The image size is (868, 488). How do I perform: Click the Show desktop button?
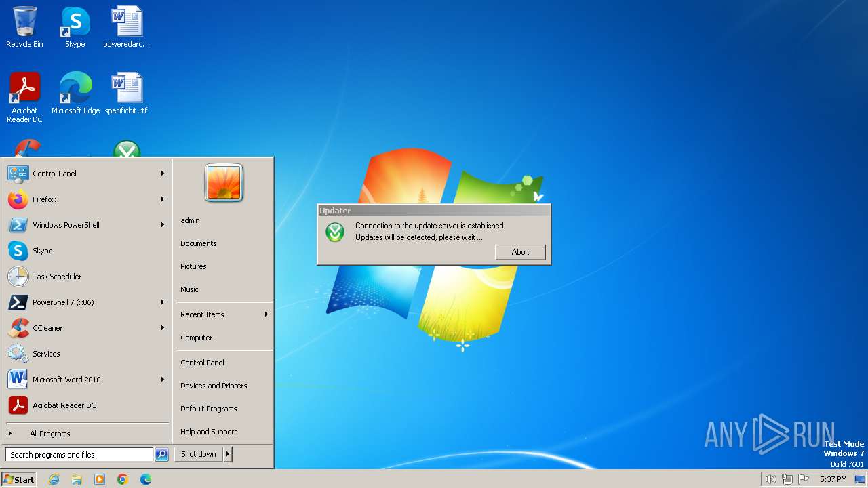(860, 479)
